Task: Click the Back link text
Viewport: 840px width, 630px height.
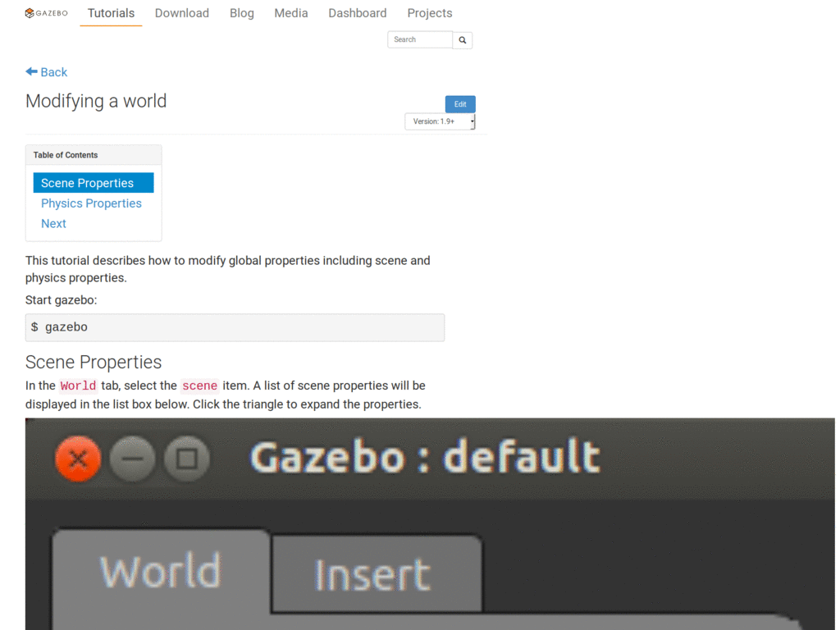Action: pyautogui.click(x=54, y=72)
